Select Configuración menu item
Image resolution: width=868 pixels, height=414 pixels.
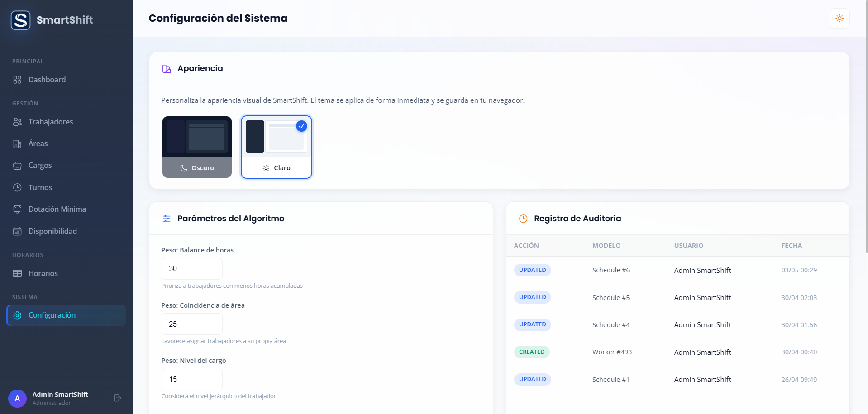coord(67,315)
